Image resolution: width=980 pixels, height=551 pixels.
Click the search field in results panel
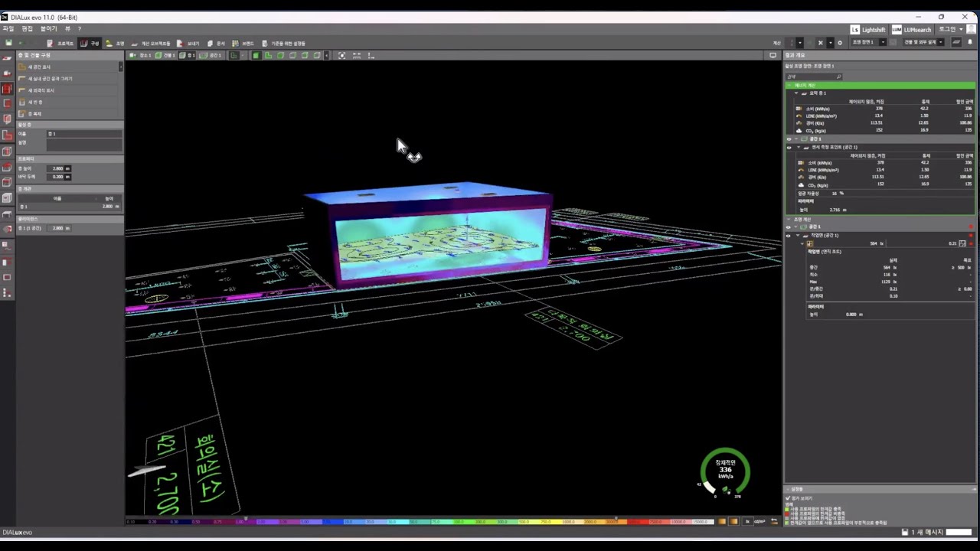coord(814,77)
